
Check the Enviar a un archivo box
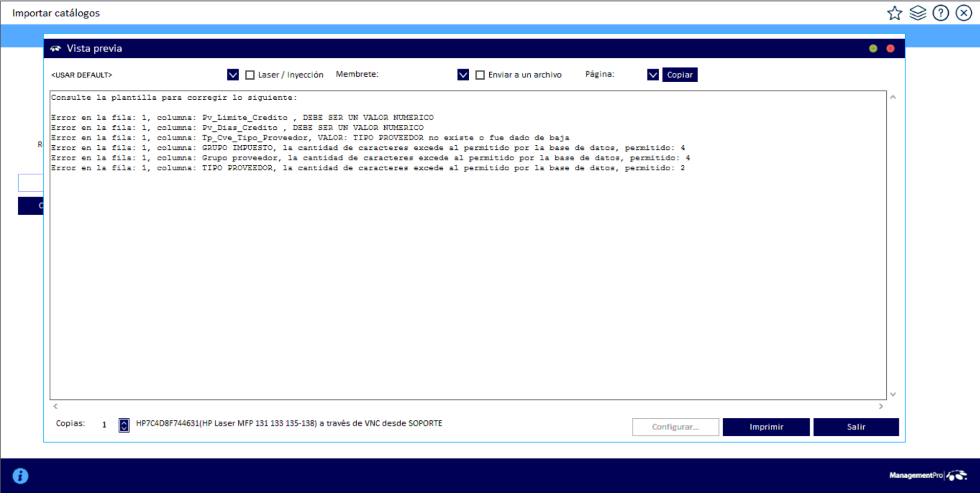click(x=480, y=75)
